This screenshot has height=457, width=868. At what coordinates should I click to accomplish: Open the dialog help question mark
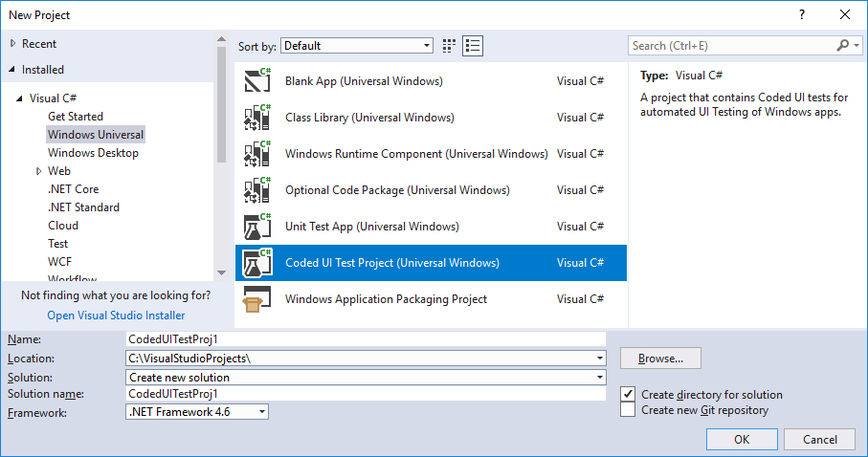click(x=802, y=15)
